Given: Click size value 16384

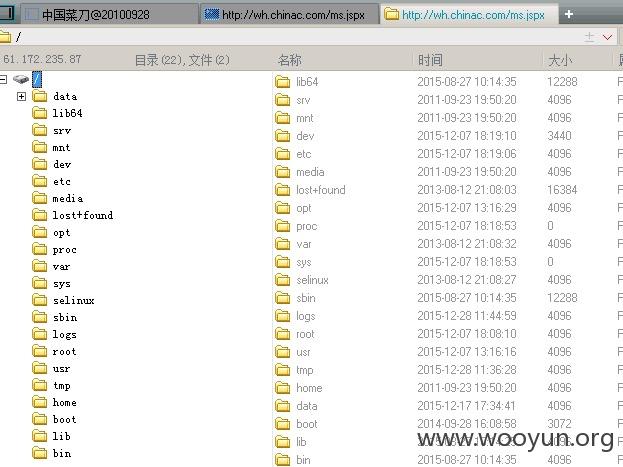Looking at the screenshot, I should (562, 190).
